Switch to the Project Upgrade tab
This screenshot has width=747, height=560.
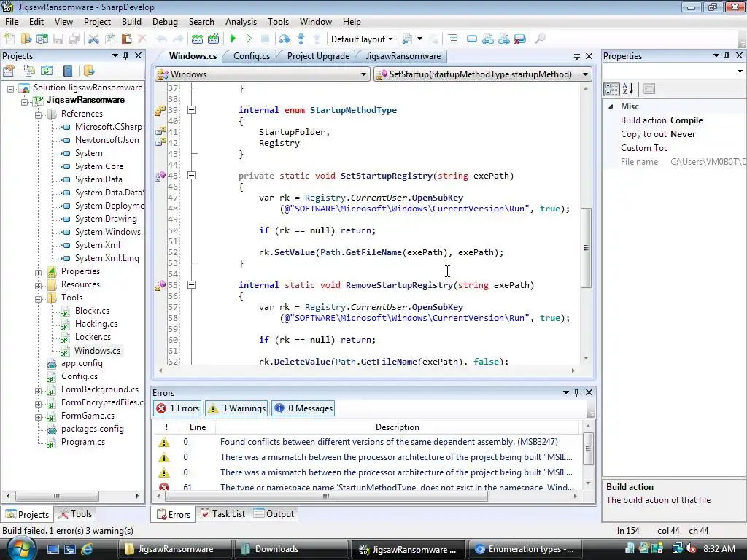[x=318, y=56]
